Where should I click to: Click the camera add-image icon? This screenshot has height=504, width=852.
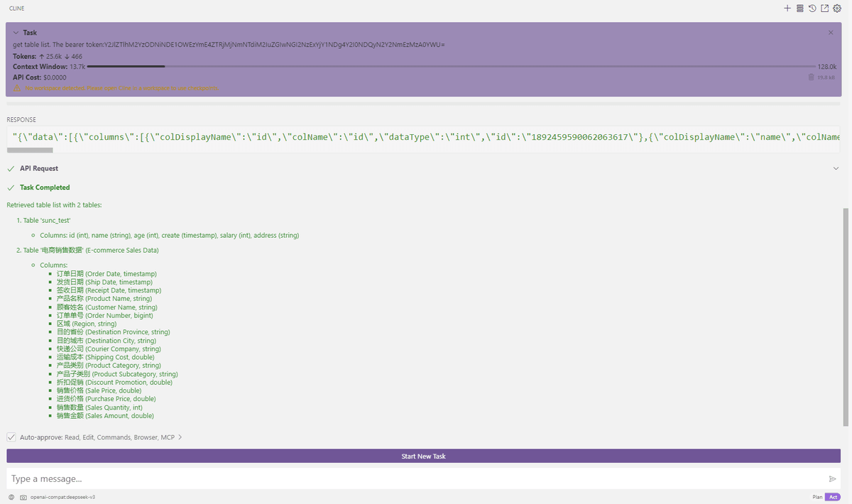click(x=23, y=497)
